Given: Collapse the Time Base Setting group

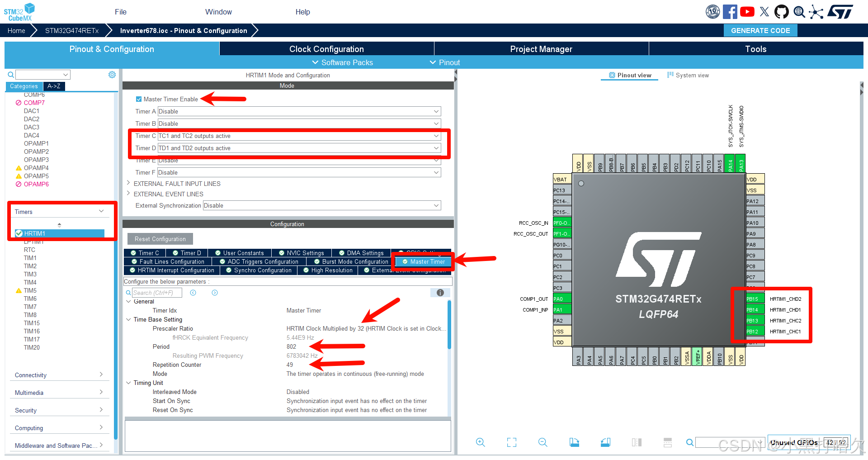Looking at the screenshot, I should (x=128, y=319).
